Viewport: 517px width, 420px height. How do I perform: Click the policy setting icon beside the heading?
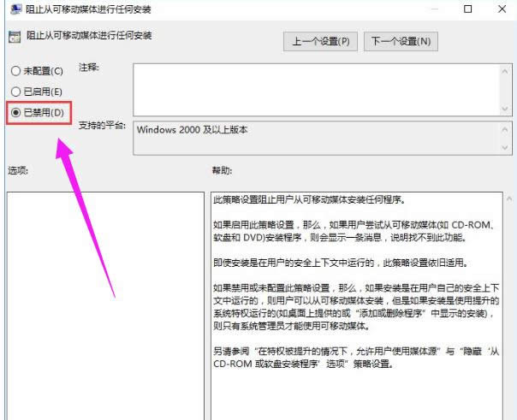click(x=13, y=38)
